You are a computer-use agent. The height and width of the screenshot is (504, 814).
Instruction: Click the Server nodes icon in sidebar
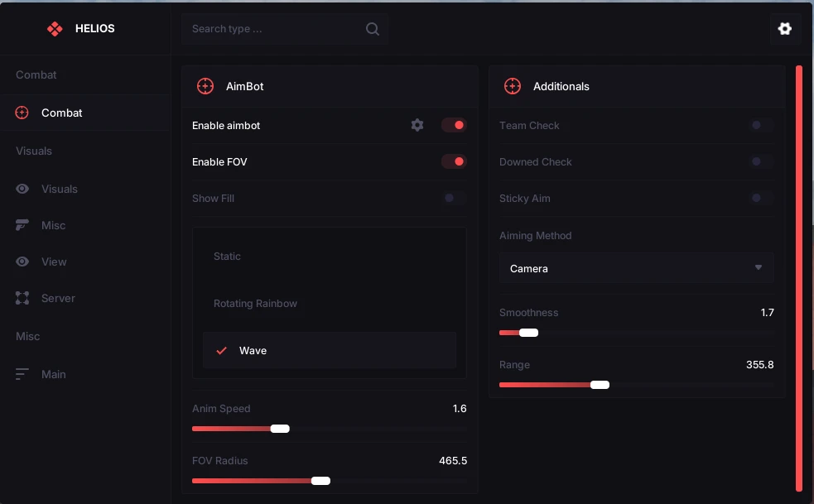coord(22,298)
